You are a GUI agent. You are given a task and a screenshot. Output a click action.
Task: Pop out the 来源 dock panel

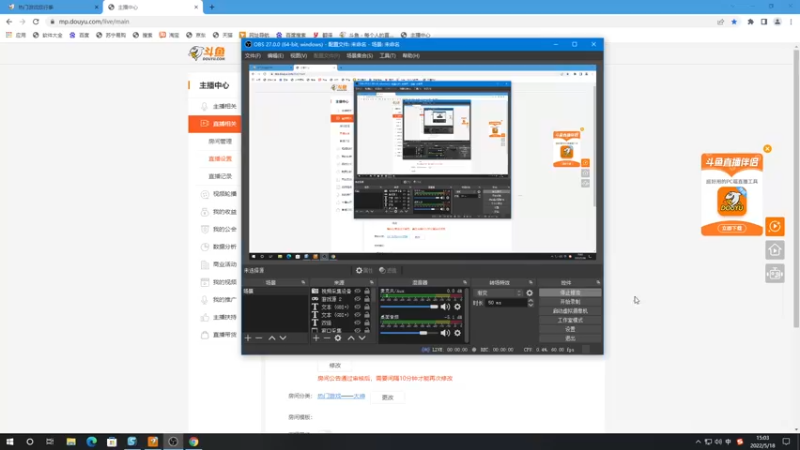[x=371, y=282]
